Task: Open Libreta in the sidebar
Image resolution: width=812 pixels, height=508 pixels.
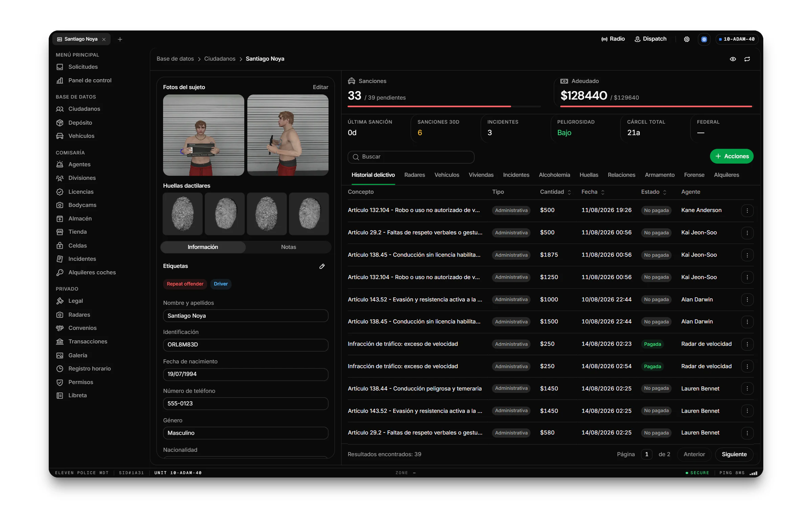Action: click(77, 395)
